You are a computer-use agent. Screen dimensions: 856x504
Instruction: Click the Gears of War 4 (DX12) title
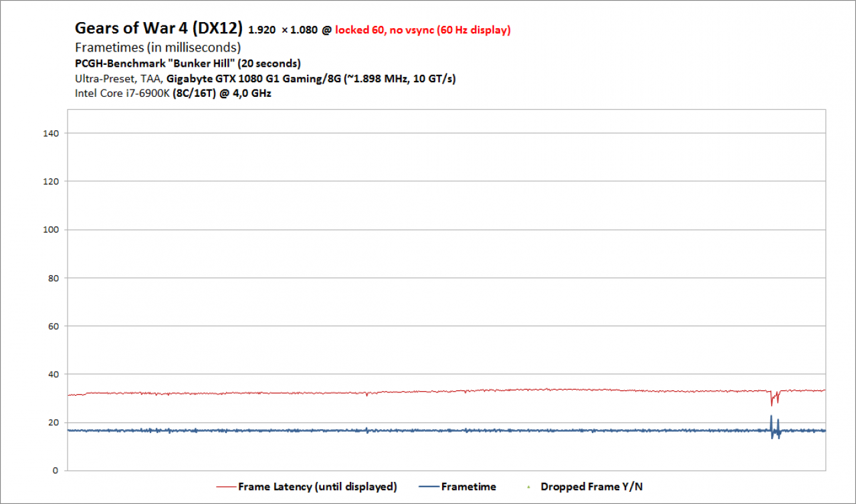click(x=158, y=28)
